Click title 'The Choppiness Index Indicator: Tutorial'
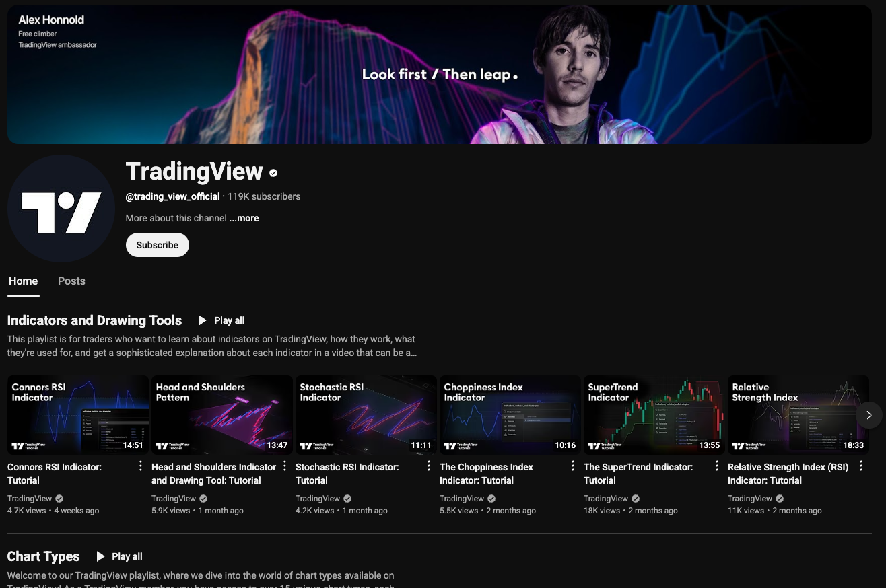This screenshot has width=886, height=588. tap(486, 474)
